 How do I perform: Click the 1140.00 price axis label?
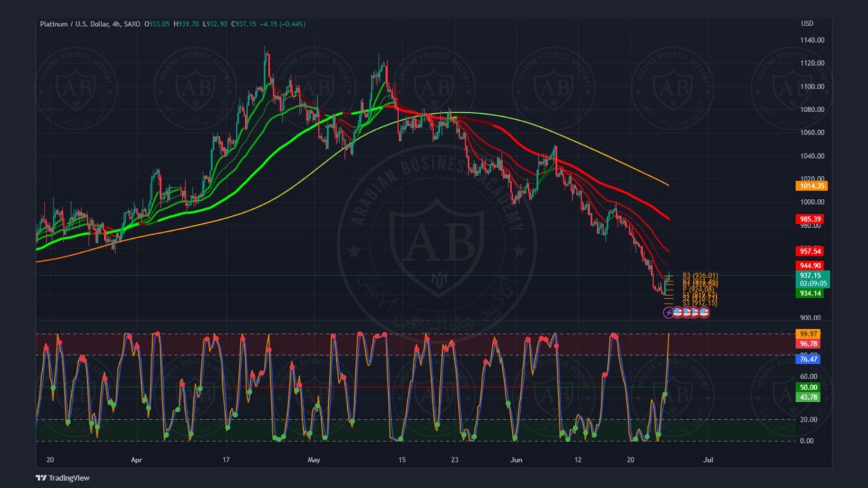tap(812, 40)
